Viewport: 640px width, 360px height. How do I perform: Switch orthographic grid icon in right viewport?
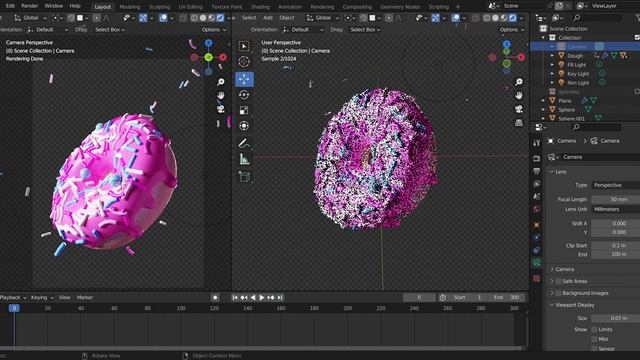(x=519, y=122)
